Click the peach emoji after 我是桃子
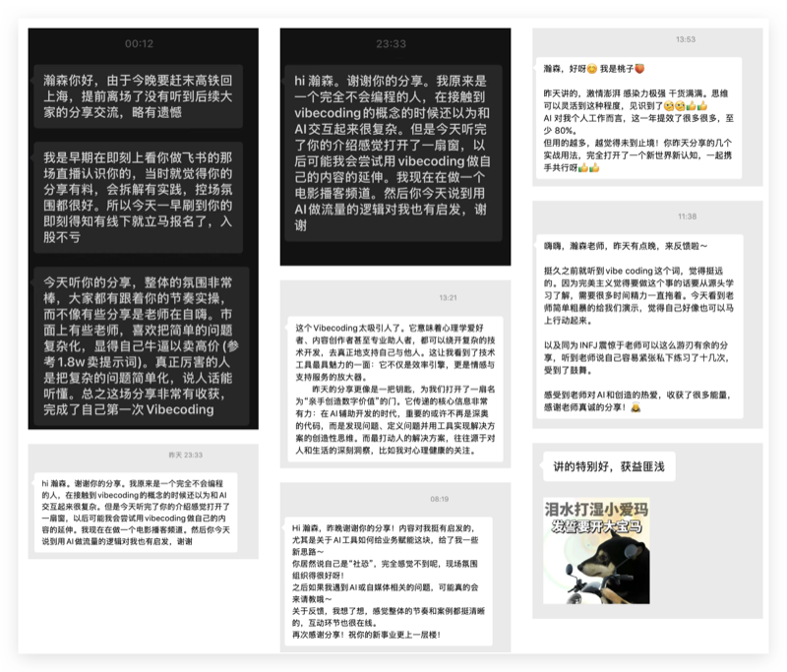Image resolution: width=787 pixels, height=672 pixels. (x=639, y=69)
